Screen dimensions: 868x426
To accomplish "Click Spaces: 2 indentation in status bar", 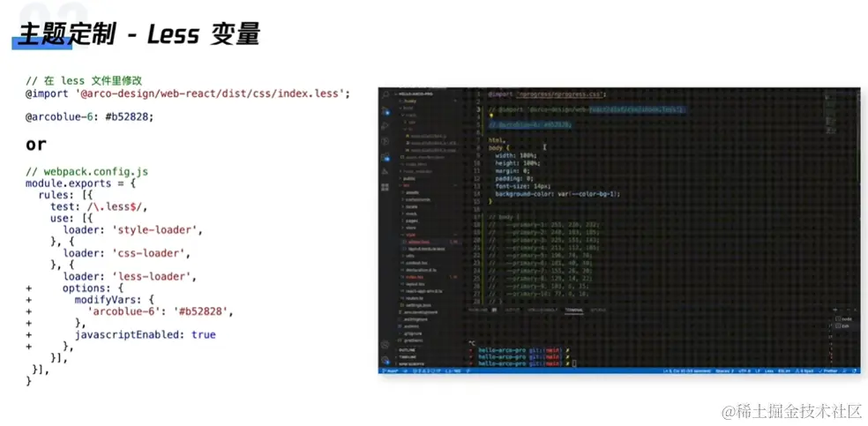I will (724, 371).
